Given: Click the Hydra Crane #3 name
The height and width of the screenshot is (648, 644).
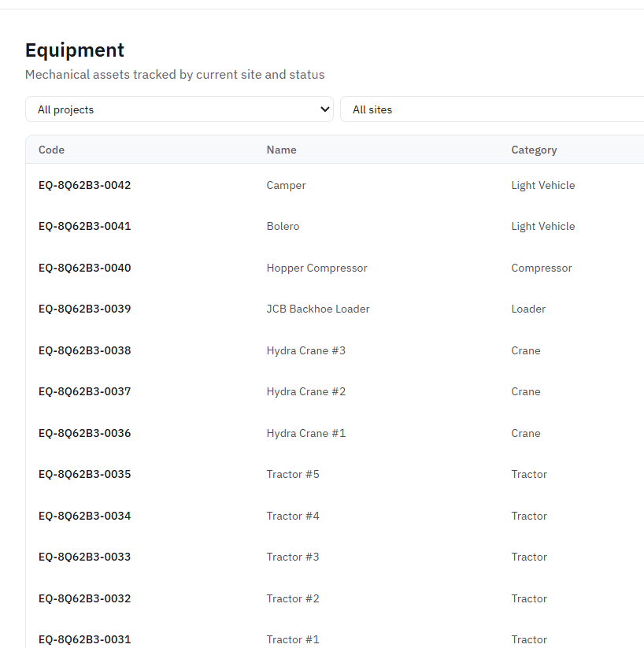Looking at the screenshot, I should (306, 350).
